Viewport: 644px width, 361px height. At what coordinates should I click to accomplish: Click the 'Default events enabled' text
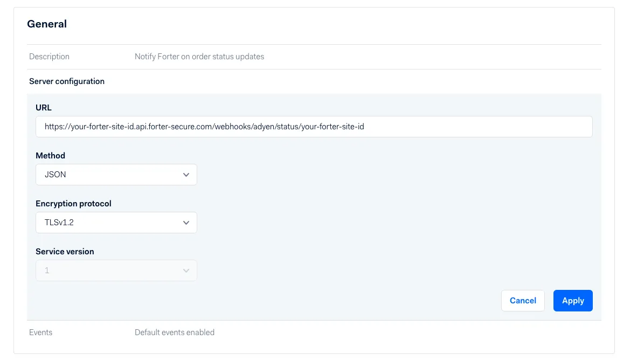175,332
